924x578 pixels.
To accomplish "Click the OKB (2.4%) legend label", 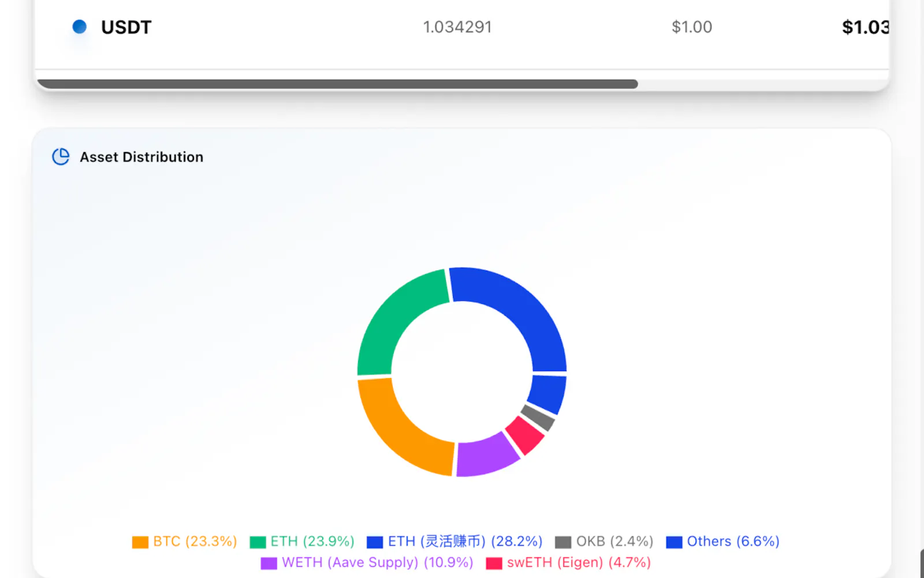I will tap(615, 542).
